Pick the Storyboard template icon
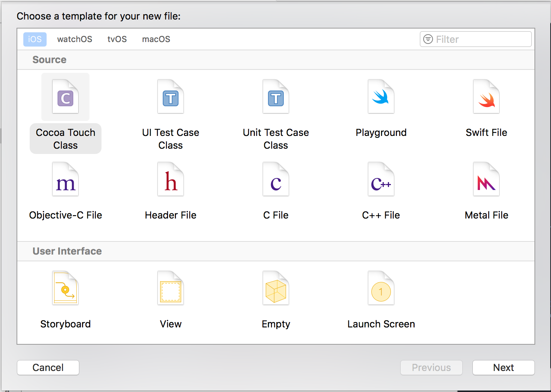The width and height of the screenshot is (551, 392). [x=65, y=288]
